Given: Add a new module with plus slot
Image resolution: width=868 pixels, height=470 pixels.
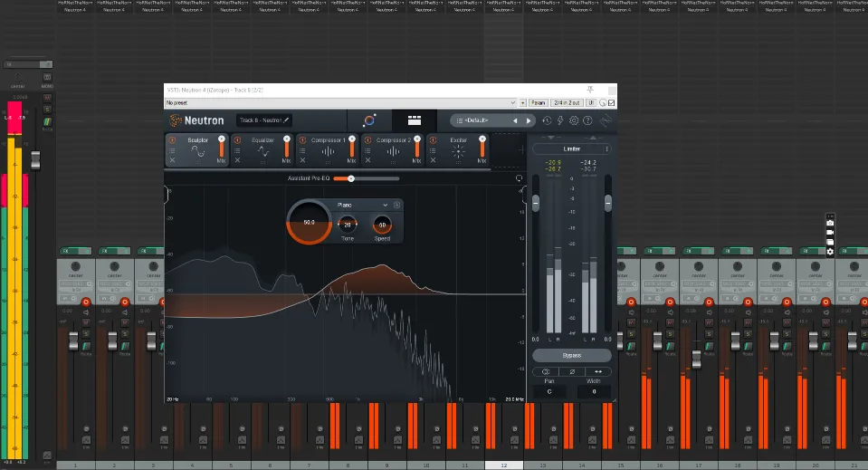Looking at the screenshot, I should point(520,149).
